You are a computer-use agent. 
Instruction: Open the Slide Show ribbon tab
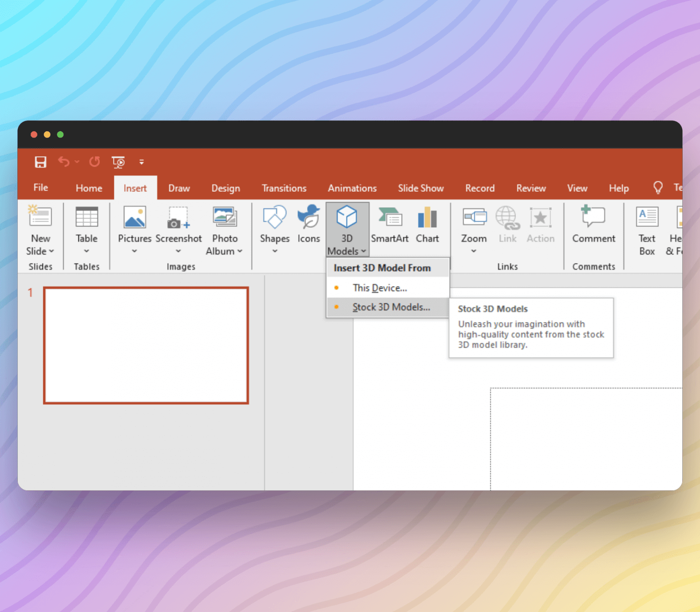pos(420,188)
